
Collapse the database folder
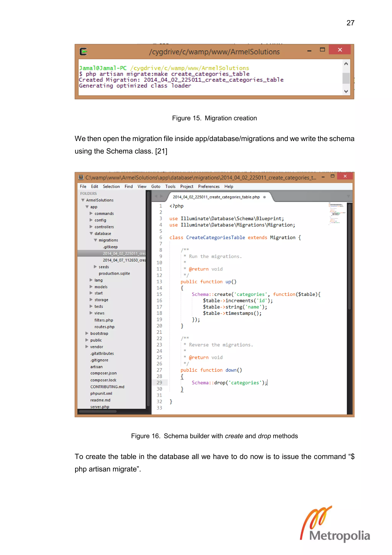(x=91, y=233)
